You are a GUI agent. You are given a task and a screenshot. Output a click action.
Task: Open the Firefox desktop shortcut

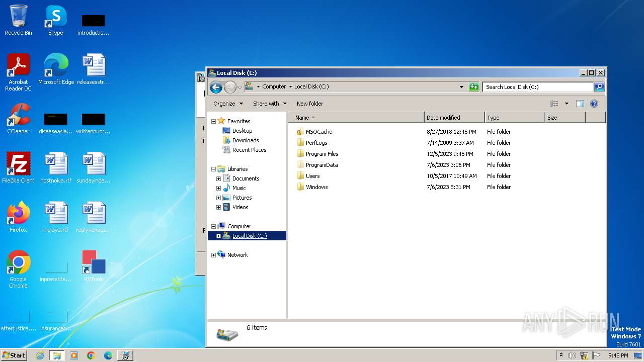[x=18, y=217]
